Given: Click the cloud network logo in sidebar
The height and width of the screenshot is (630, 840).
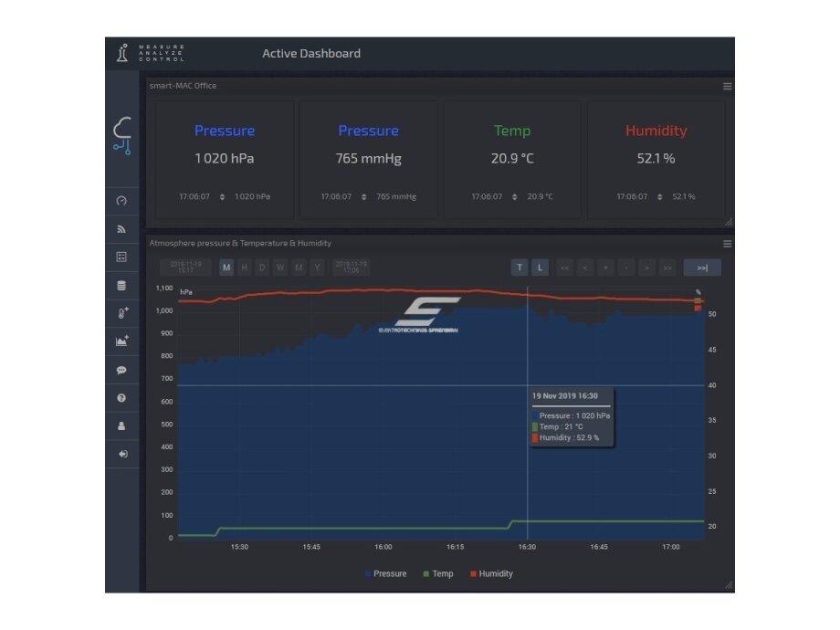Looking at the screenshot, I should pyautogui.click(x=122, y=136).
